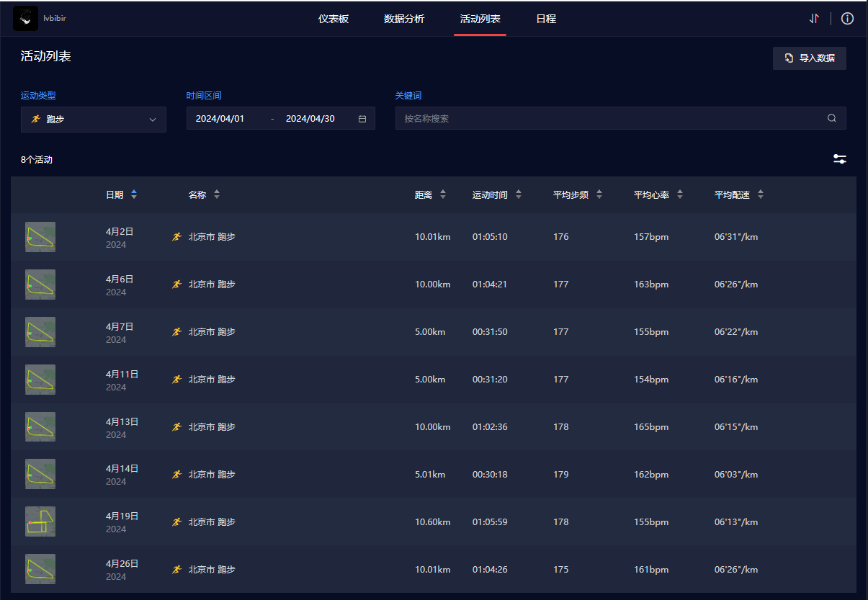Viewport: 868px width, 600px height.
Task: Click the lvbibir profile avatar
Action: (x=26, y=19)
